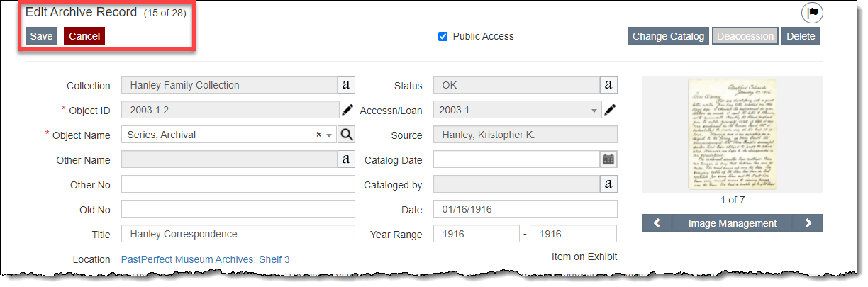
Task: Click the authority file icon beside Collection
Action: [346, 85]
